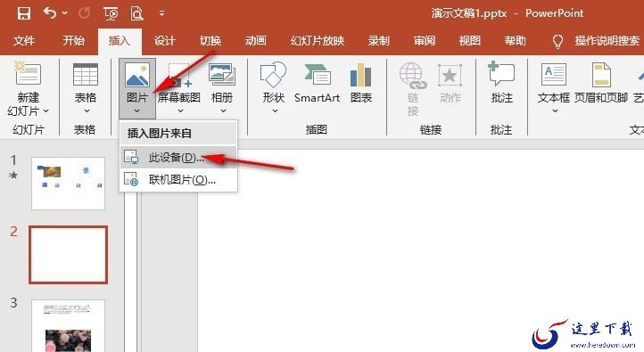The width and height of the screenshot is (644, 352).
Task: Switch to the 视图 tab
Action: [469, 41]
